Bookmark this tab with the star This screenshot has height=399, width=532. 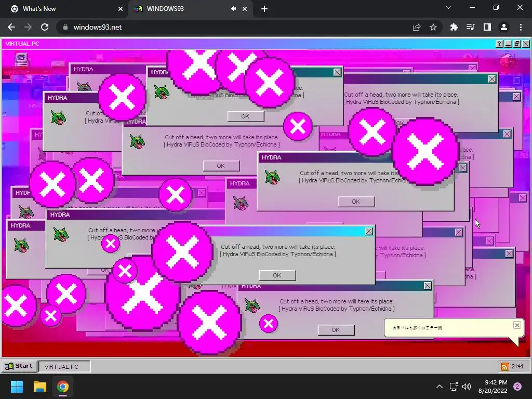point(433,27)
